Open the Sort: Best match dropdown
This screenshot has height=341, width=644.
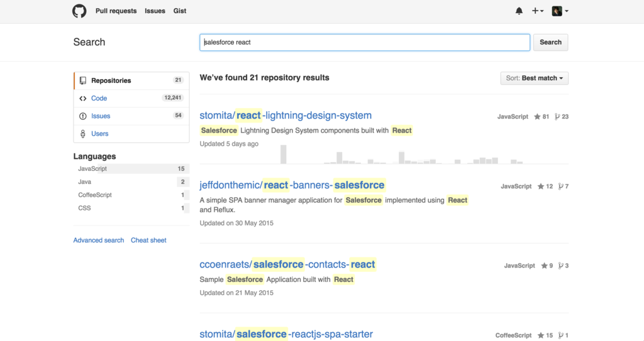point(535,78)
